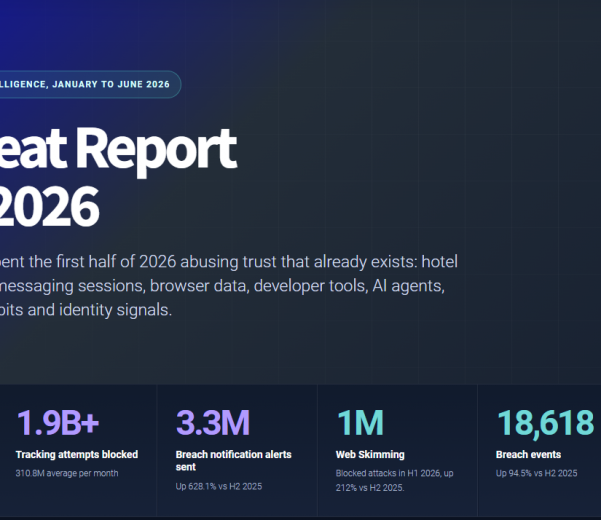Viewport: 601px width, 520px height.
Task: Click the large '2026' heading
Action: coord(49,207)
